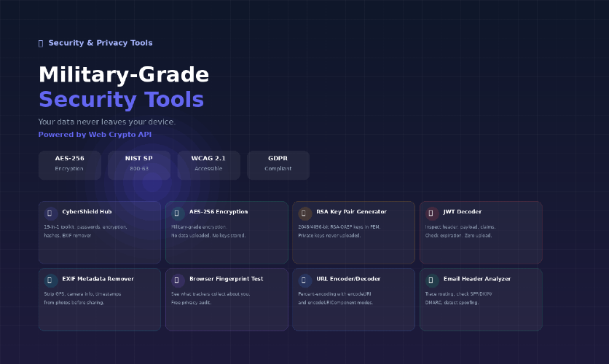This screenshot has height=364, width=609.
Task: Click '19-in-1 toolkit' description text
Action: [x=85, y=227]
